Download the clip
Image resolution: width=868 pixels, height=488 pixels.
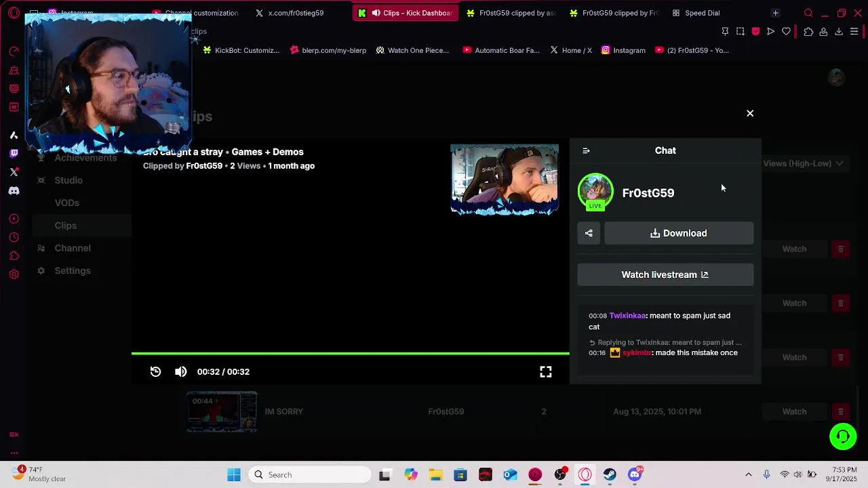(679, 233)
